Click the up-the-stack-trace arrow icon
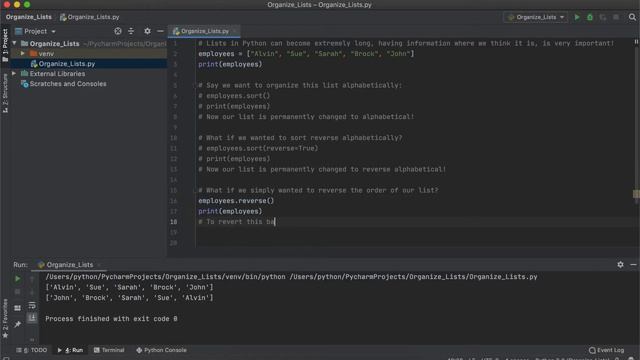The height and width of the screenshot is (360, 640). pyautogui.click(x=32, y=279)
